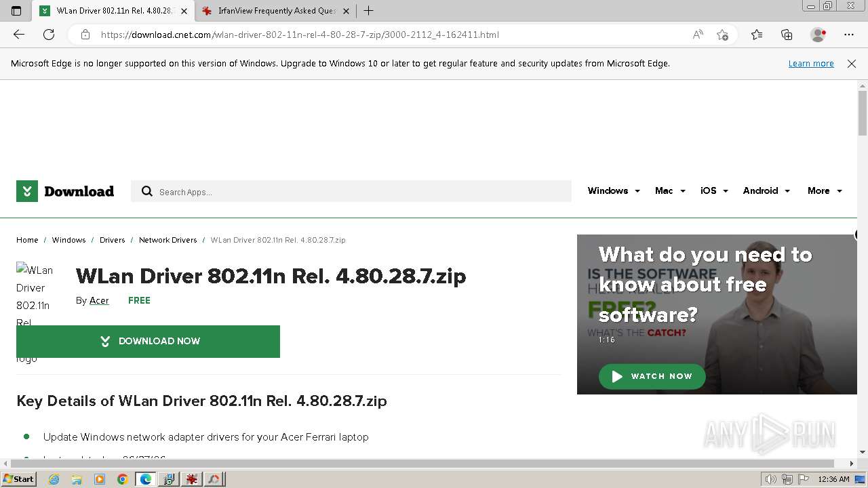Open the IrfanView red taskbar icon
The width and height of the screenshot is (868, 488).
pyautogui.click(x=192, y=479)
